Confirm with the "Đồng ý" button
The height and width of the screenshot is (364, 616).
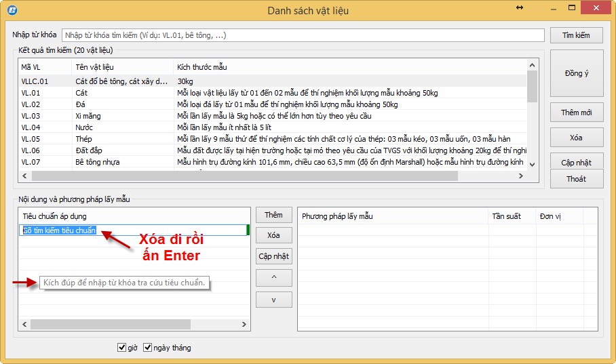[576, 73]
